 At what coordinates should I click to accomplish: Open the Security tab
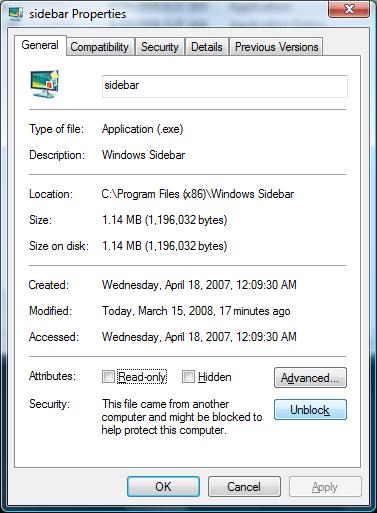[x=159, y=47]
